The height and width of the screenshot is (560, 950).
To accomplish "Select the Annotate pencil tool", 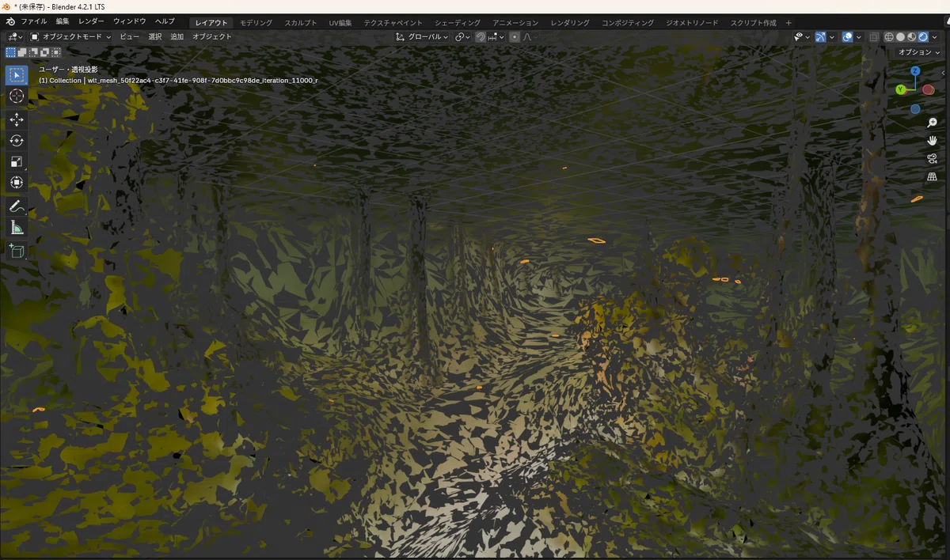I will (x=17, y=206).
